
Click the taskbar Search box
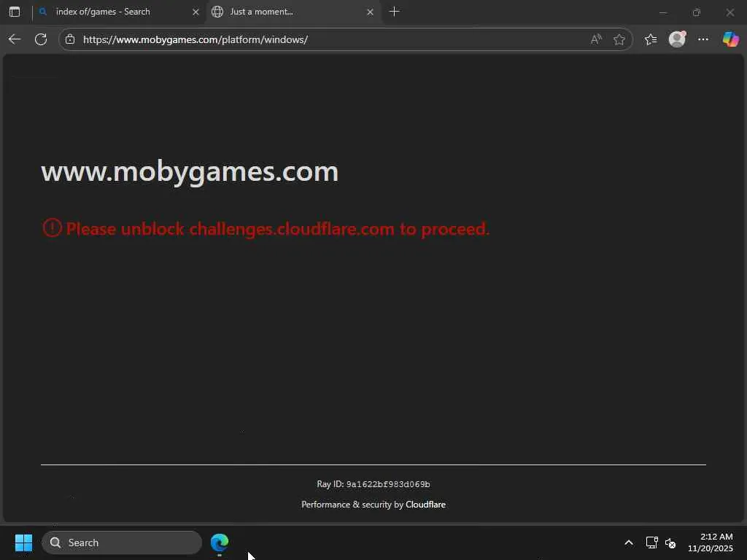coord(122,542)
